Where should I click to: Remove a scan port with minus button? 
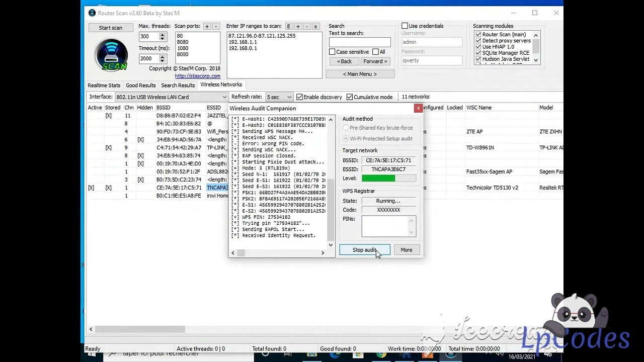[215, 26]
